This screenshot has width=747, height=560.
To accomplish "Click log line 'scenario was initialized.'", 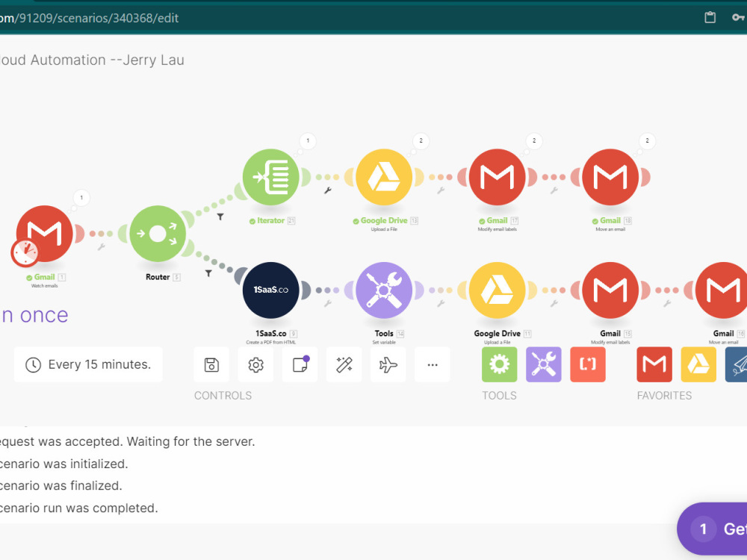I will [x=63, y=464].
